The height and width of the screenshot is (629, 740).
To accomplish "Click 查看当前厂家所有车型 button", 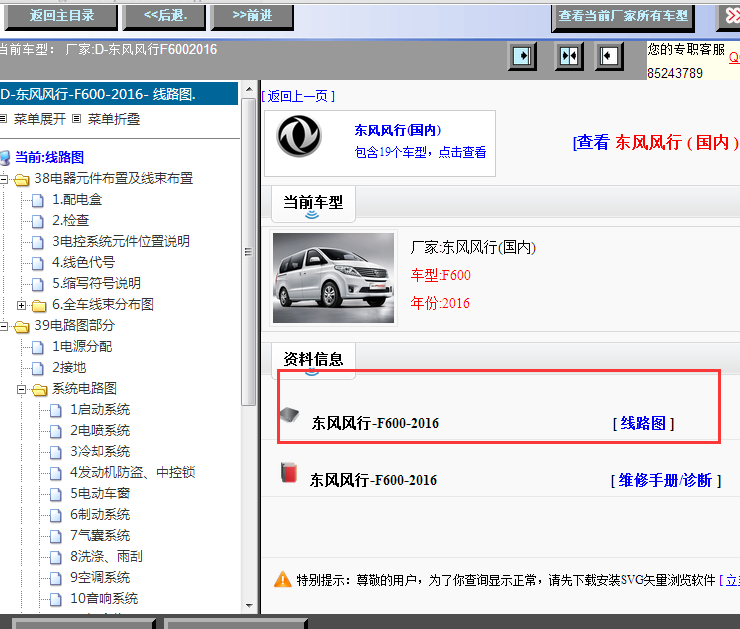I will pyautogui.click(x=623, y=17).
